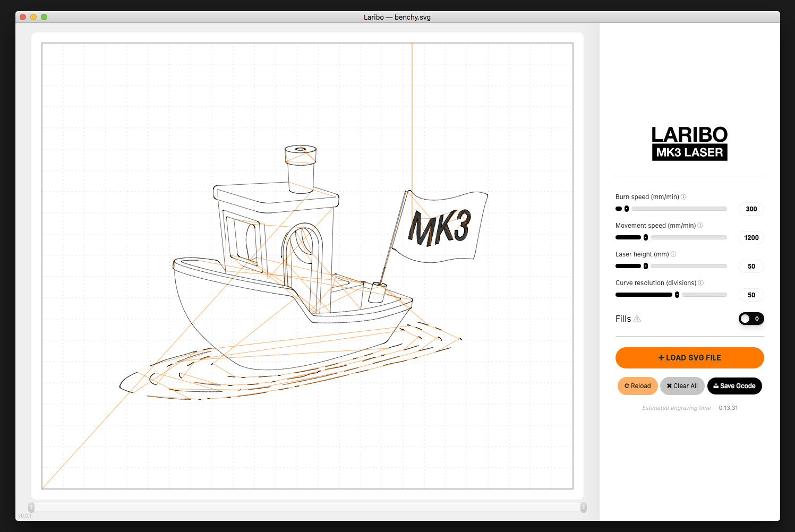Viewport: 795px width, 532px height.
Task: Select the Burn speed value field showing 300
Action: (x=751, y=209)
